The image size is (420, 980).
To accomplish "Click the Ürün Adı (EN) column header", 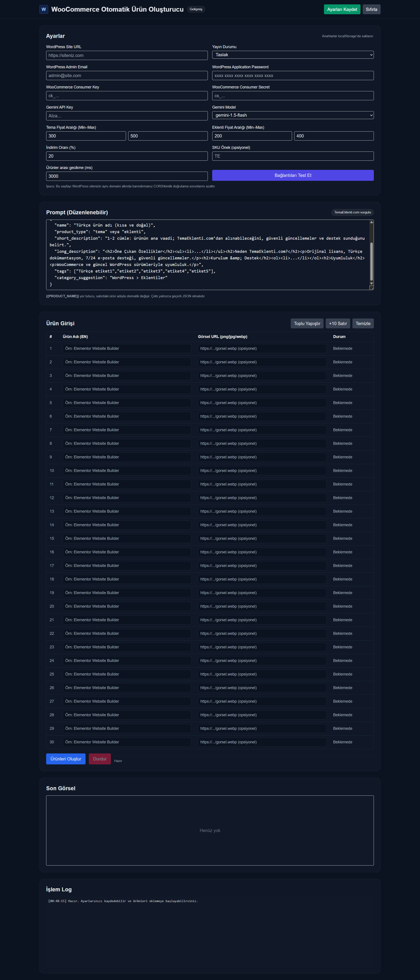I will point(75,337).
